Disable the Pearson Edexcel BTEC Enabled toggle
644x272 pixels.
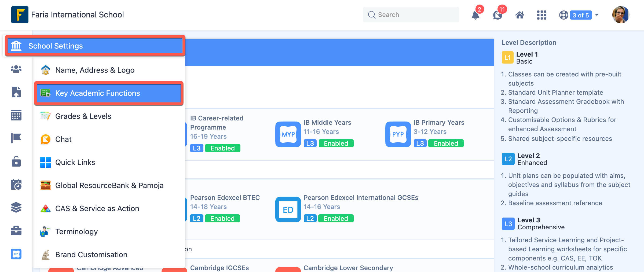222,218
